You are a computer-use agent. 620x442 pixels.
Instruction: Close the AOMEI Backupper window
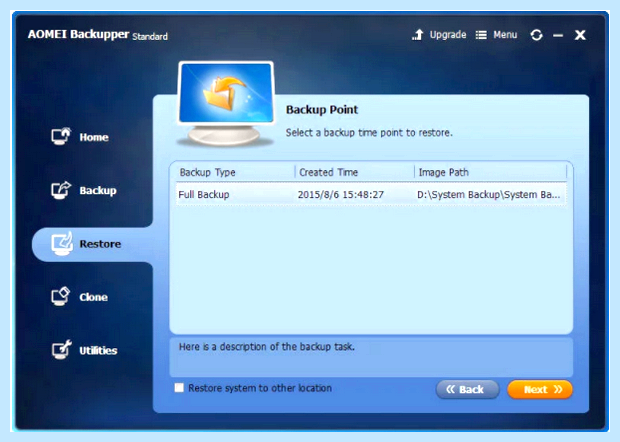[x=580, y=35]
